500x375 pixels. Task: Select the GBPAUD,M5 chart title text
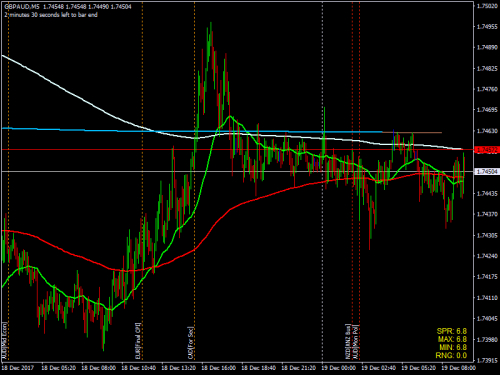22,7
